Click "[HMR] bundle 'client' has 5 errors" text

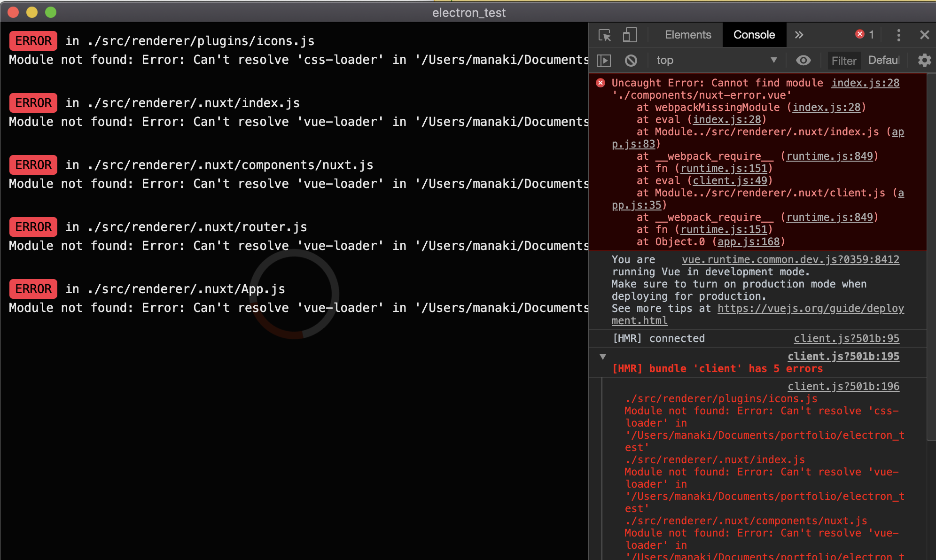tap(718, 369)
